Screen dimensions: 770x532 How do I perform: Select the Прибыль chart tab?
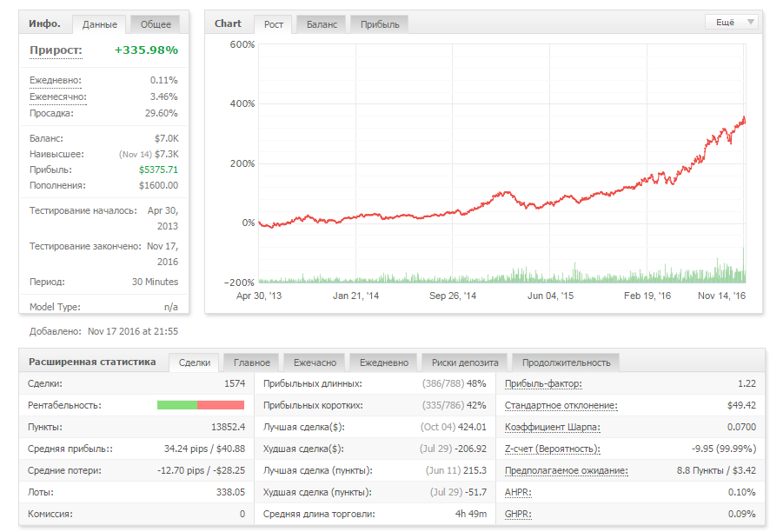click(380, 24)
